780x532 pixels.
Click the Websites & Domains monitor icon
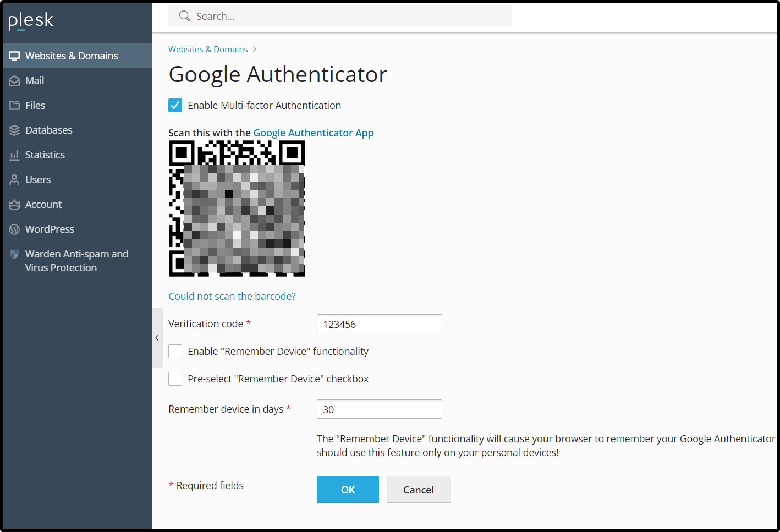pos(14,56)
